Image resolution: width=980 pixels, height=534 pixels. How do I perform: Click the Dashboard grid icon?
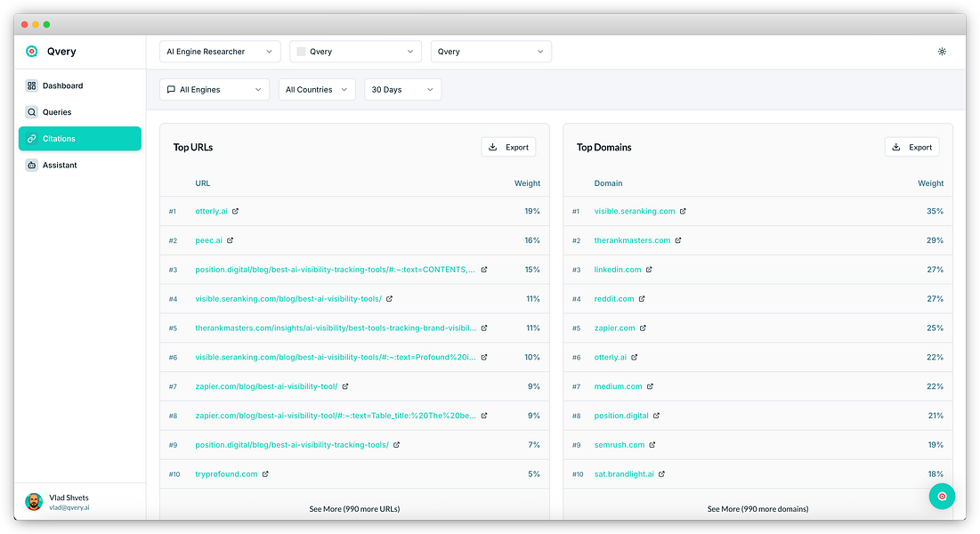tap(32, 85)
